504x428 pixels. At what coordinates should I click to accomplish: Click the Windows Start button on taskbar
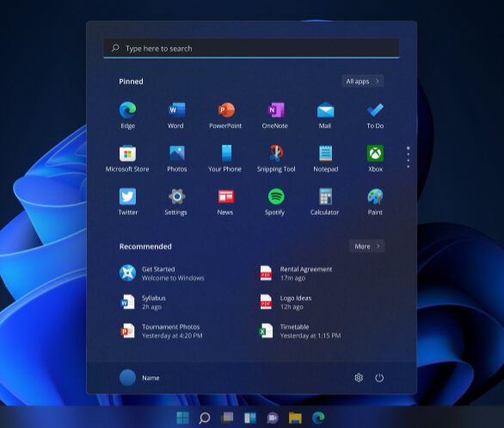[183, 418]
